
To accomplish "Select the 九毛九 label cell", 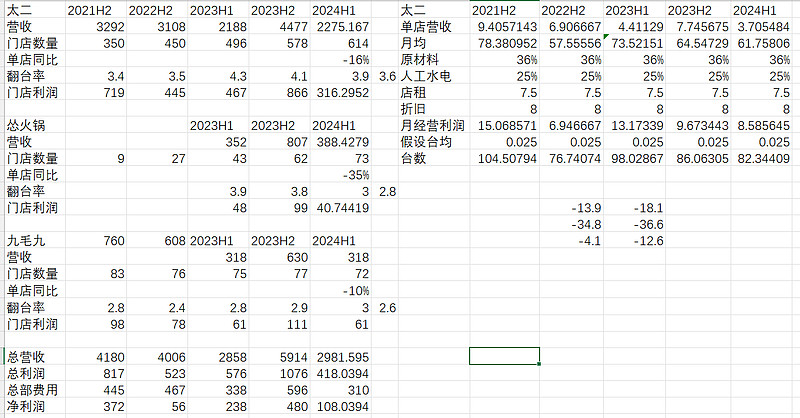I will (x=35, y=240).
